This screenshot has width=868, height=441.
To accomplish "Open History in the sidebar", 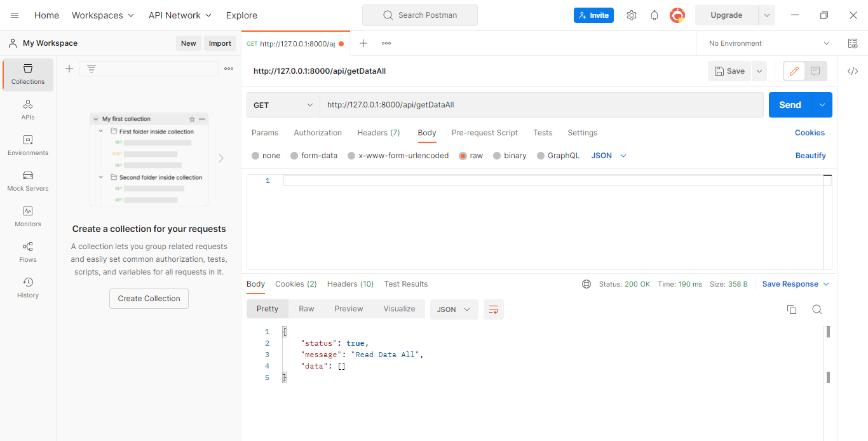I will [28, 288].
